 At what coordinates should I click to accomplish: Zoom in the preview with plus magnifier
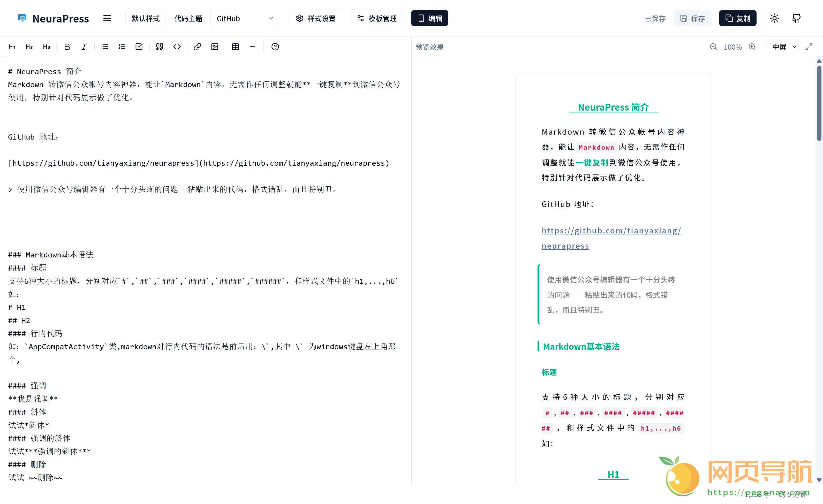752,47
